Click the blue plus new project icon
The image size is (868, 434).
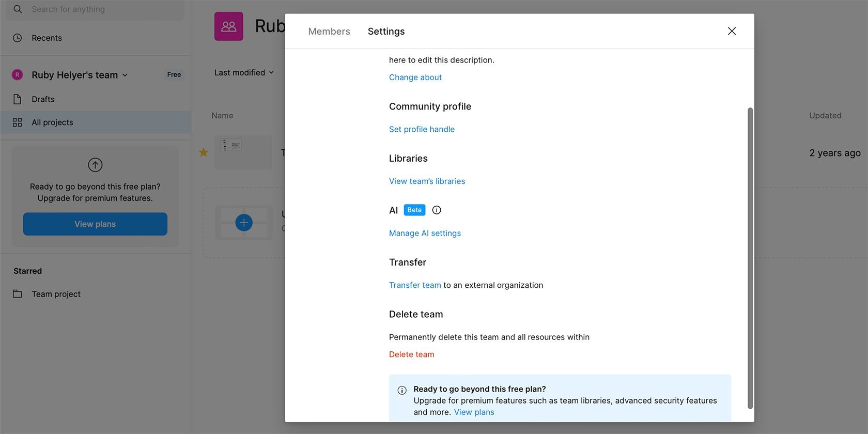click(x=244, y=223)
